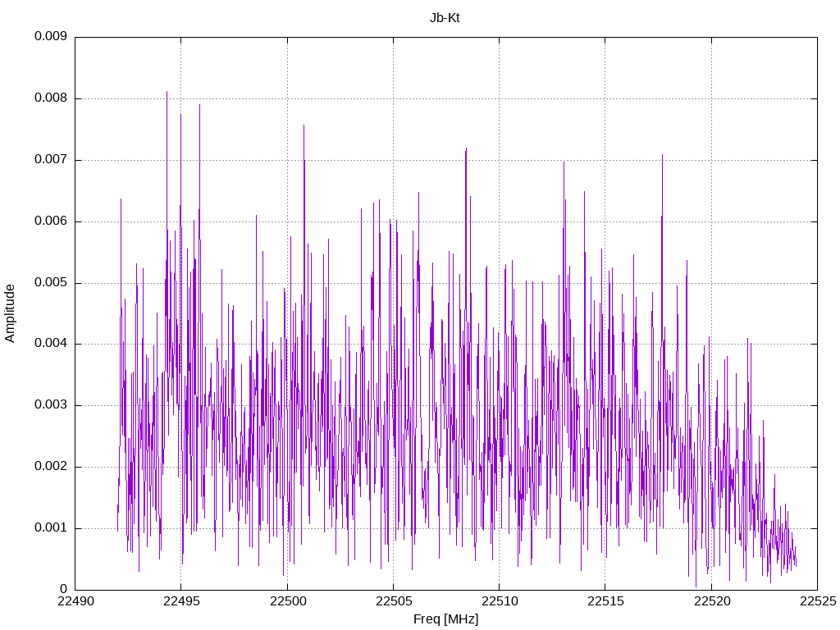Select the y-axis tick value 0.007
840x630 pixels.
51,160
